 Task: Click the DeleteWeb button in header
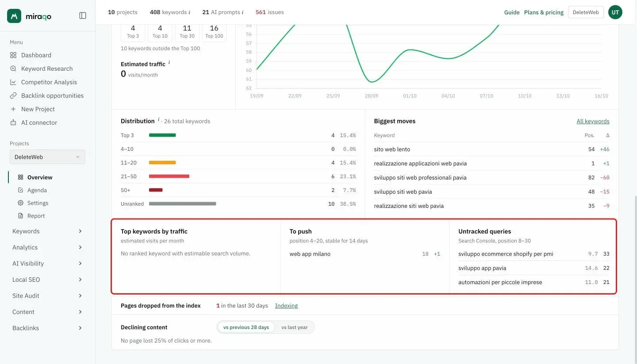tap(586, 12)
